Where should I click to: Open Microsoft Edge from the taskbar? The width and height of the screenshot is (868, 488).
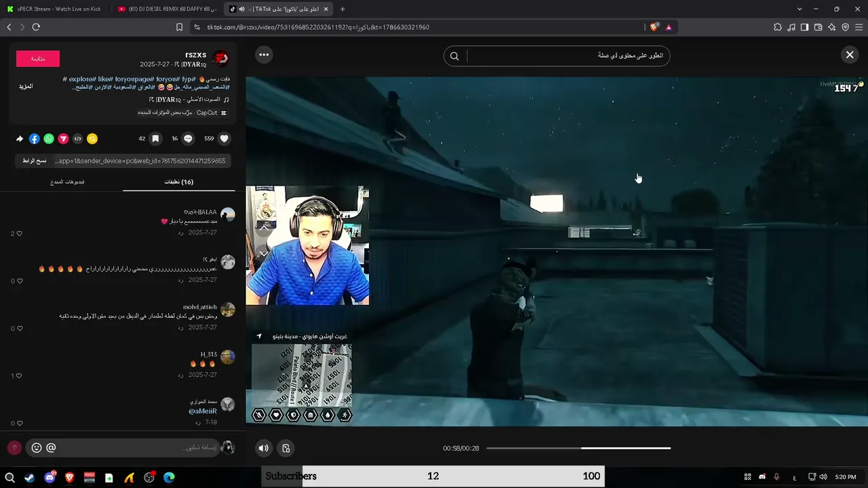point(169,477)
